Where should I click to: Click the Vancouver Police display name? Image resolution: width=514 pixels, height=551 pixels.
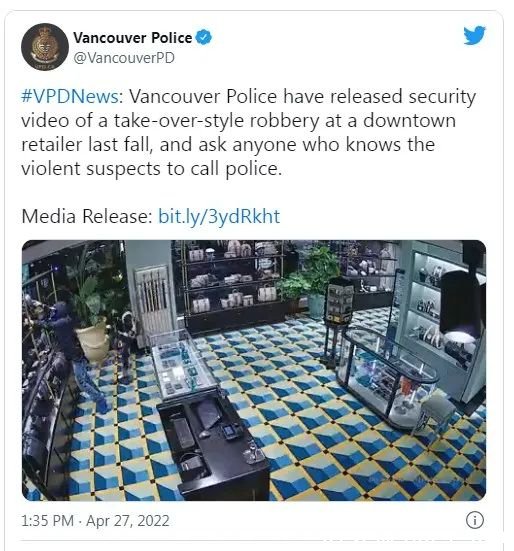pos(133,38)
